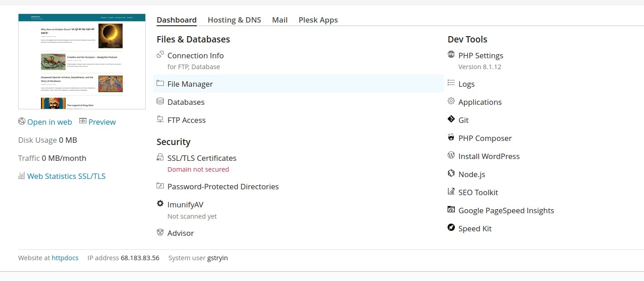Open PHP Settings

click(x=481, y=56)
